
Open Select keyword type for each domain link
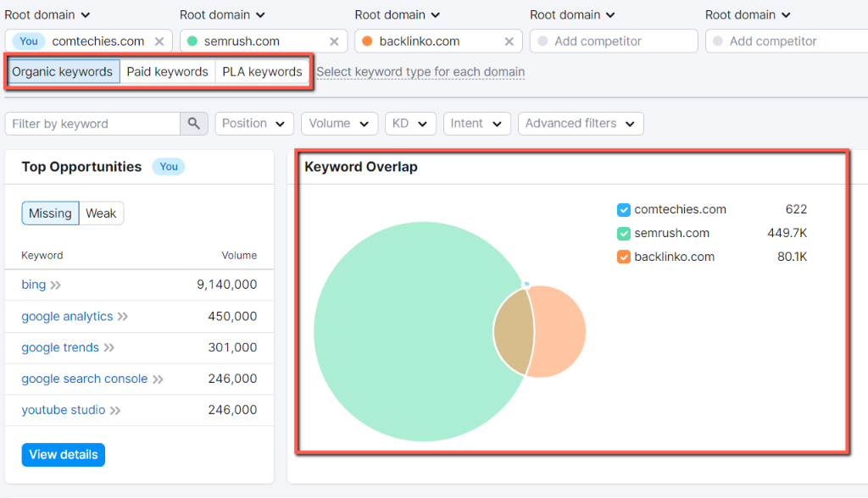[x=420, y=72]
